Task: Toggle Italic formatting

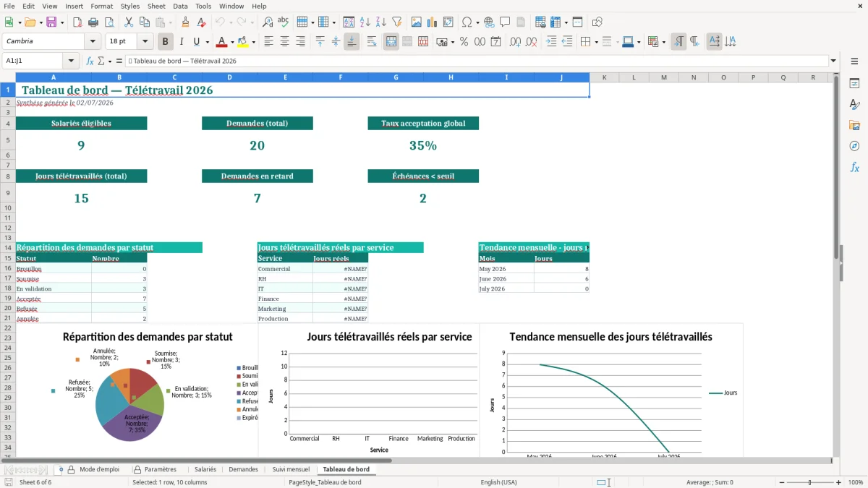Action: pyautogui.click(x=182, y=42)
